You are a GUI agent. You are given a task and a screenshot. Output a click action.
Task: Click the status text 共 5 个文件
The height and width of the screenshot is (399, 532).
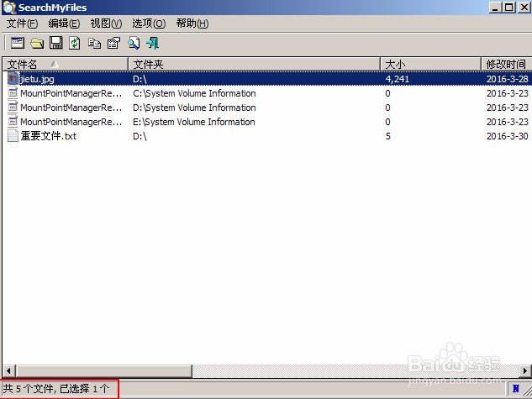[29, 388]
